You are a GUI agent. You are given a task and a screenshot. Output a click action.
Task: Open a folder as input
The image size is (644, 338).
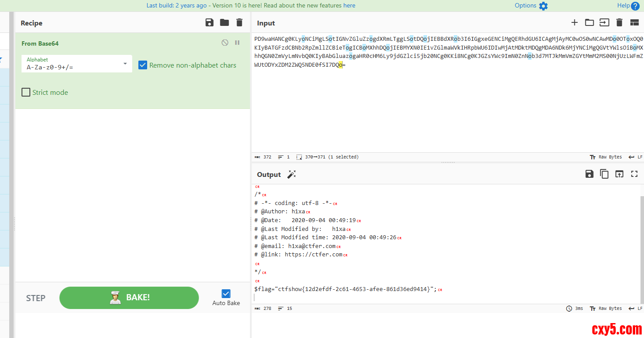tap(589, 23)
